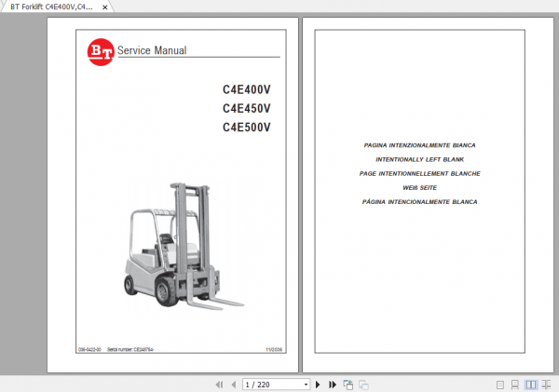Go to the previous page
This screenshot has height=392, width=559.
234,385
